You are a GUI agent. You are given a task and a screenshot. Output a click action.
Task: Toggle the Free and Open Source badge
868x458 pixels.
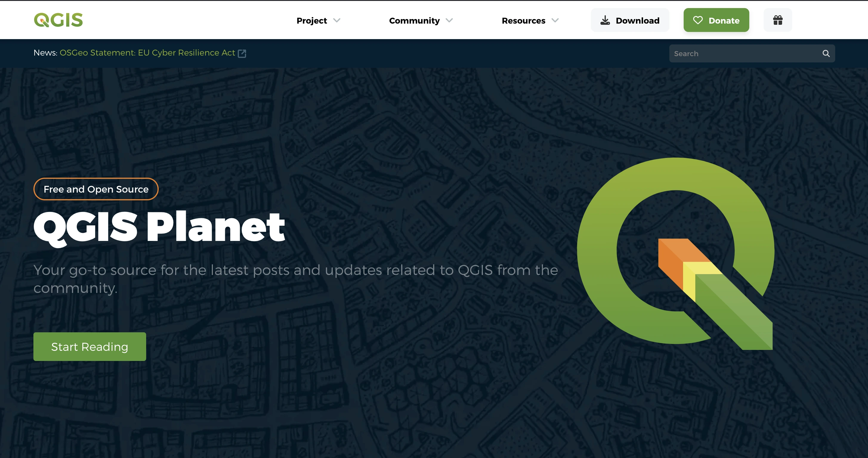point(96,189)
